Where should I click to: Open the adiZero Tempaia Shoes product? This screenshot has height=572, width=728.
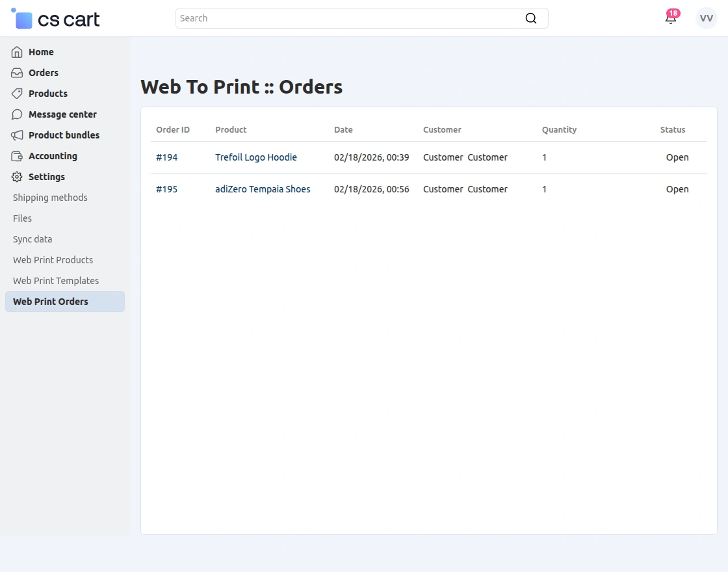[263, 189]
